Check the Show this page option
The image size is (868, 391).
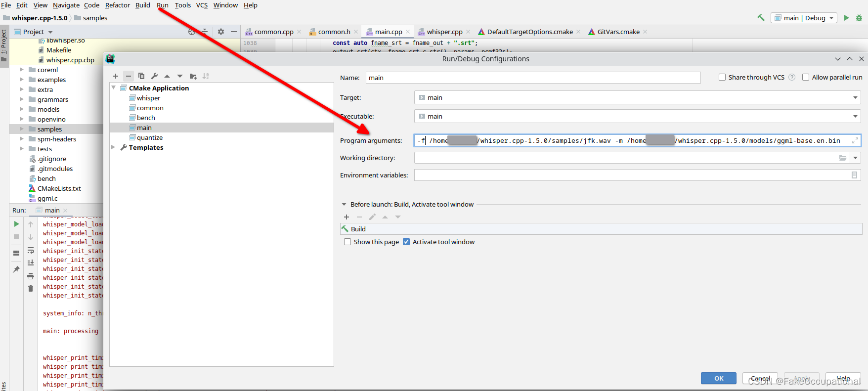click(347, 242)
